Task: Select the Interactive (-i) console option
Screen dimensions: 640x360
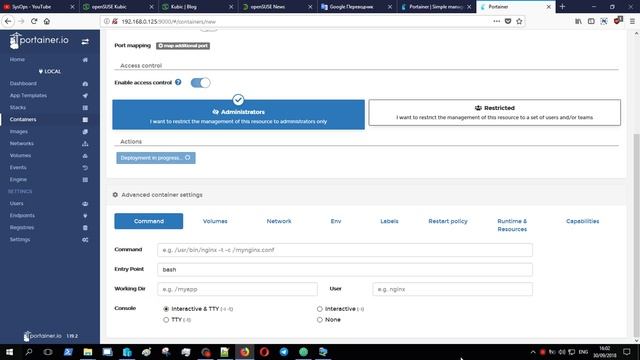Action: tap(320, 309)
